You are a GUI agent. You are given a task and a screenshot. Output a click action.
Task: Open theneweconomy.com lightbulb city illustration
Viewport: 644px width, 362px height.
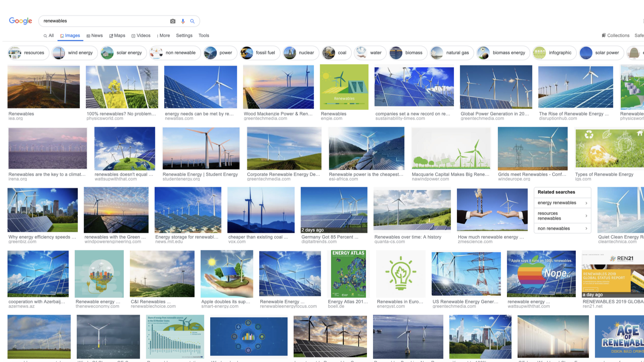coord(99,274)
